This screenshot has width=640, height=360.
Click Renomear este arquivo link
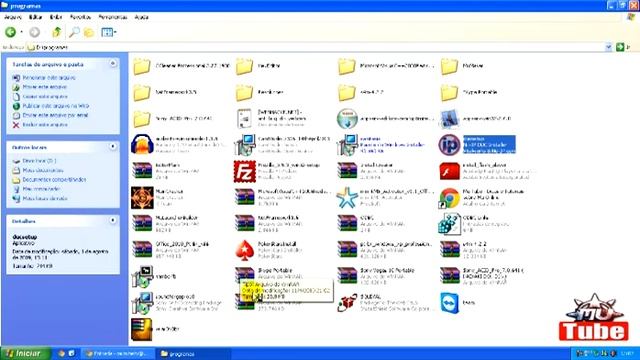coord(49,78)
